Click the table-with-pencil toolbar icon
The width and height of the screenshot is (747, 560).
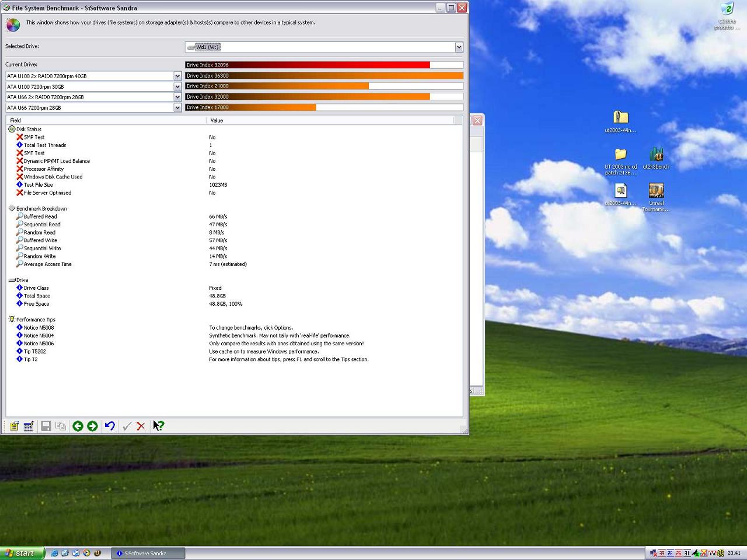pyautogui.click(x=29, y=426)
